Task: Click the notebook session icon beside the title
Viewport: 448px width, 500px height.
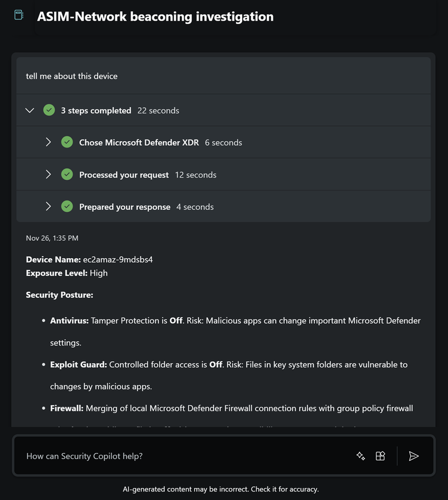Action: (19, 15)
